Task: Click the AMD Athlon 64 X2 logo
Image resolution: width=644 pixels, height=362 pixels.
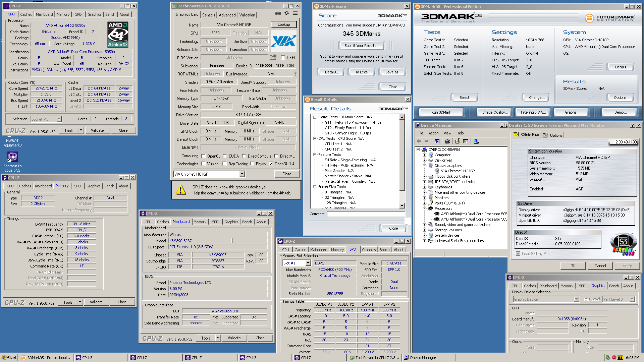Action: 118,35
